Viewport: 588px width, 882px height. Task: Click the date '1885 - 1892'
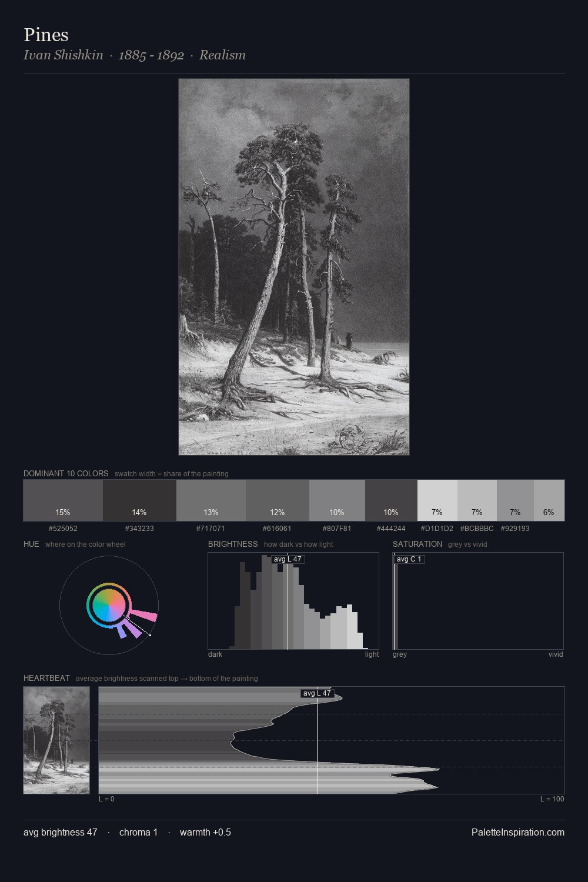[151, 55]
